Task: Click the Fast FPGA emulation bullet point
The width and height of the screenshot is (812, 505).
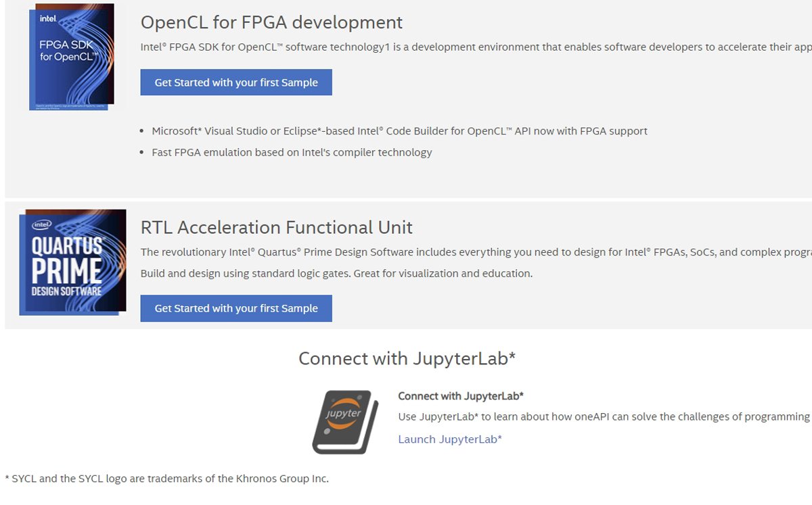Action: click(291, 152)
